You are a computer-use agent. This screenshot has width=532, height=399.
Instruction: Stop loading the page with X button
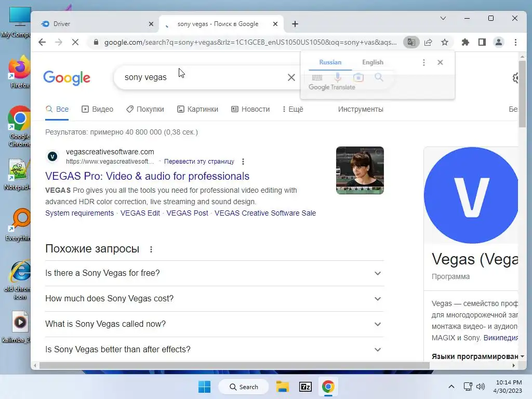pos(75,42)
